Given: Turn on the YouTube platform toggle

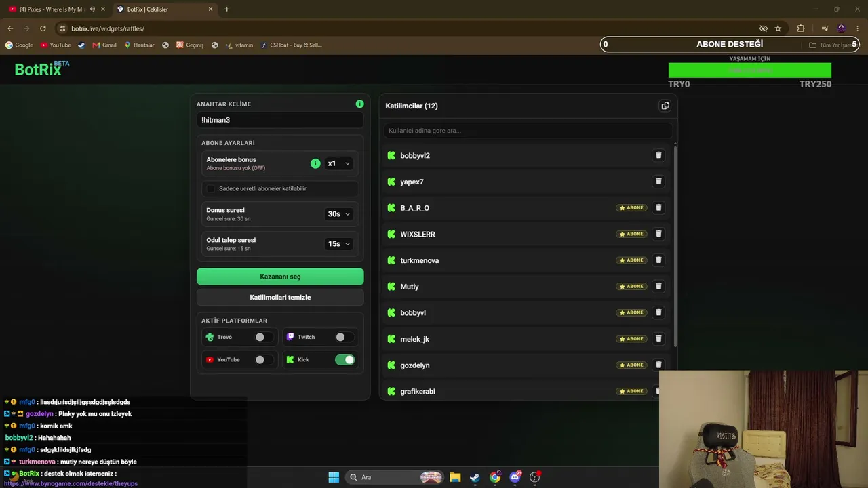Looking at the screenshot, I should pyautogui.click(x=263, y=360).
